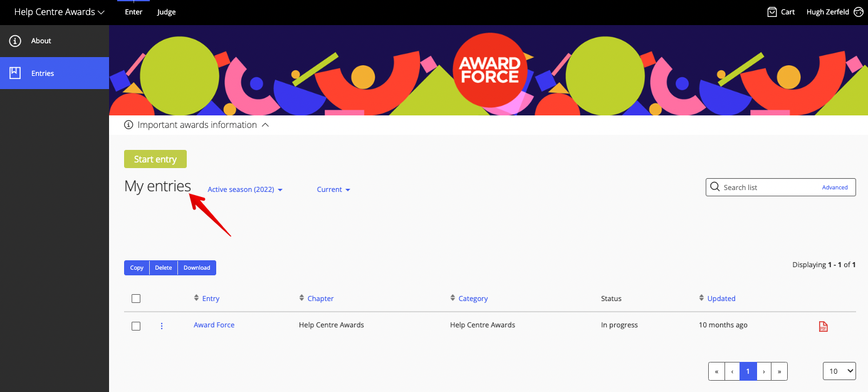Click the Delete button
The image size is (868, 392).
(164, 268)
